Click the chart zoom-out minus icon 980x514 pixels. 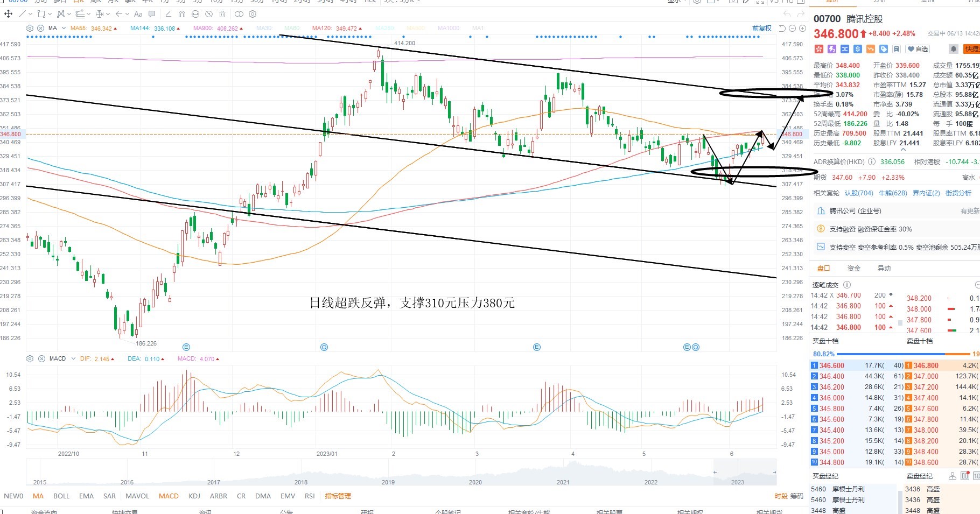793,28
